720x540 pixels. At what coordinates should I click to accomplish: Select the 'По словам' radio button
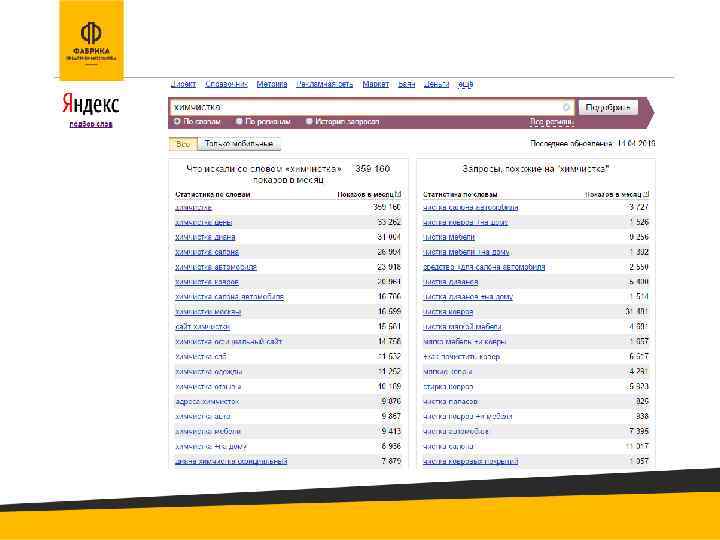(177, 122)
